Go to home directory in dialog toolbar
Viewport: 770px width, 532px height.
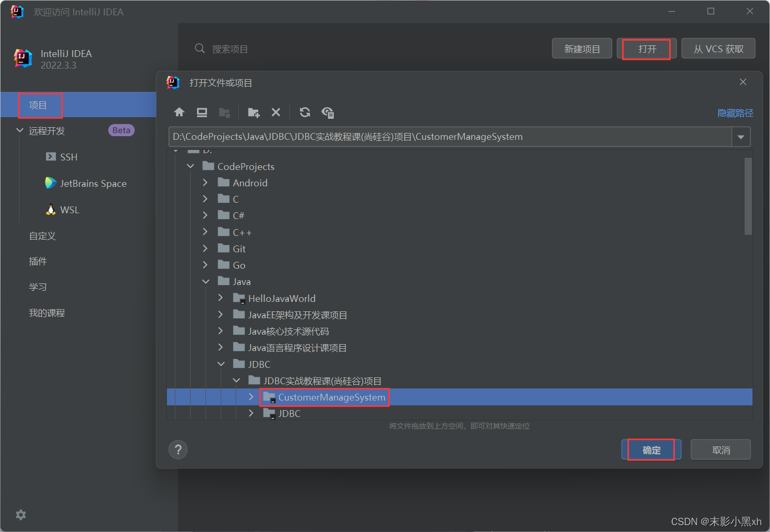click(x=180, y=112)
